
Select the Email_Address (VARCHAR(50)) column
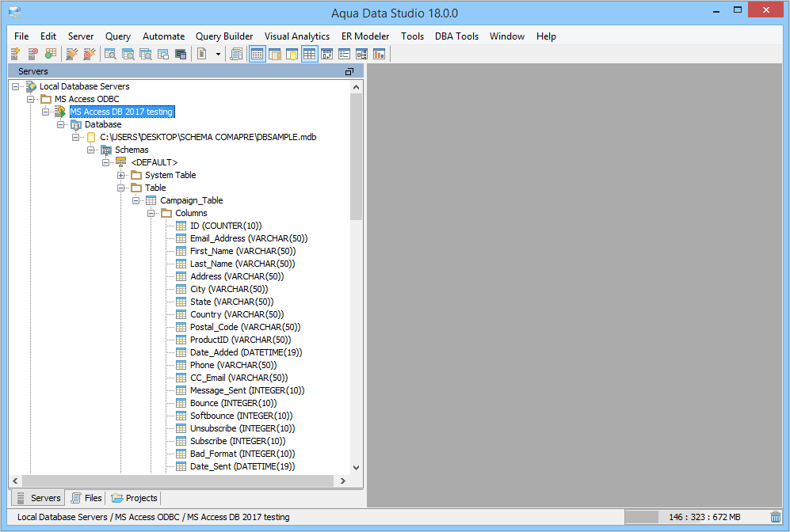pyautogui.click(x=249, y=238)
